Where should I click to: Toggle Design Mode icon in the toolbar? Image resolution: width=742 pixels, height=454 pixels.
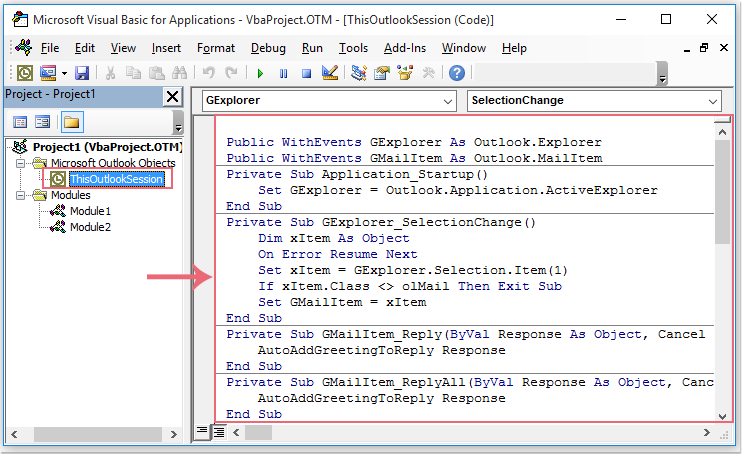pyautogui.click(x=330, y=73)
